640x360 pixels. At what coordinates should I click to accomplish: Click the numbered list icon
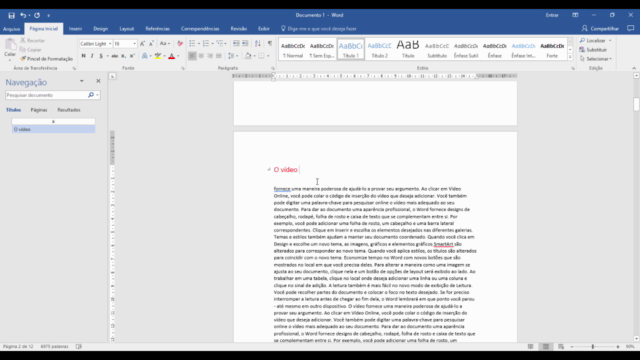(x=206, y=44)
